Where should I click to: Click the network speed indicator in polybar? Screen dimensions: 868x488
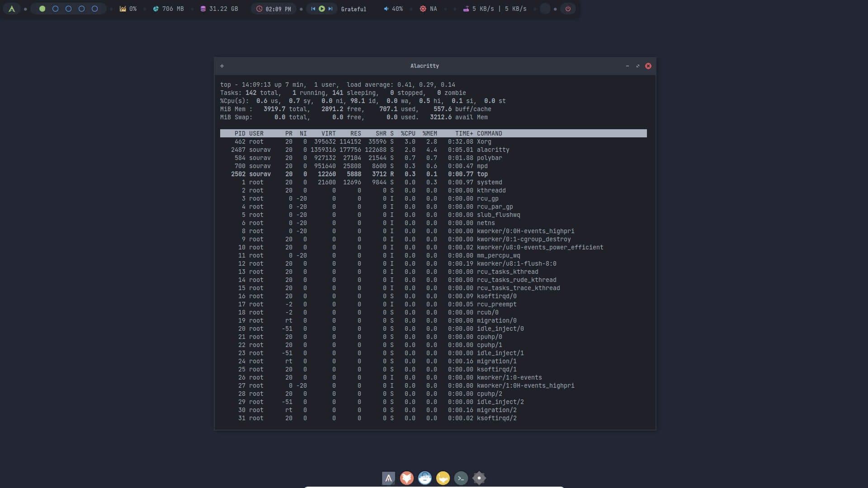pyautogui.click(x=495, y=8)
